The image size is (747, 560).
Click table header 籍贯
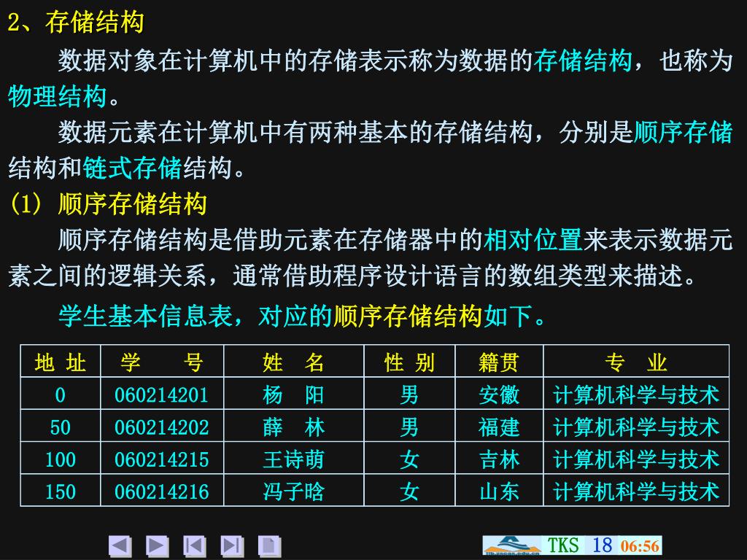[x=499, y=362]
